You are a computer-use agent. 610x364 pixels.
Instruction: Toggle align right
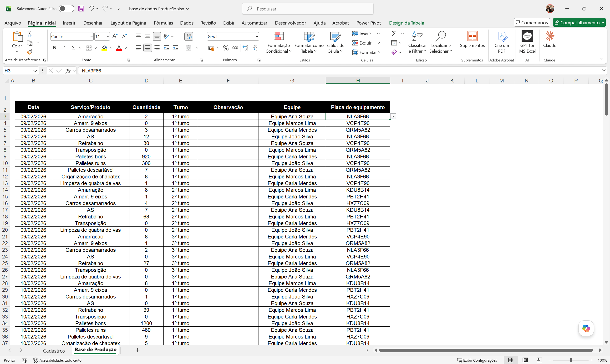157,48
